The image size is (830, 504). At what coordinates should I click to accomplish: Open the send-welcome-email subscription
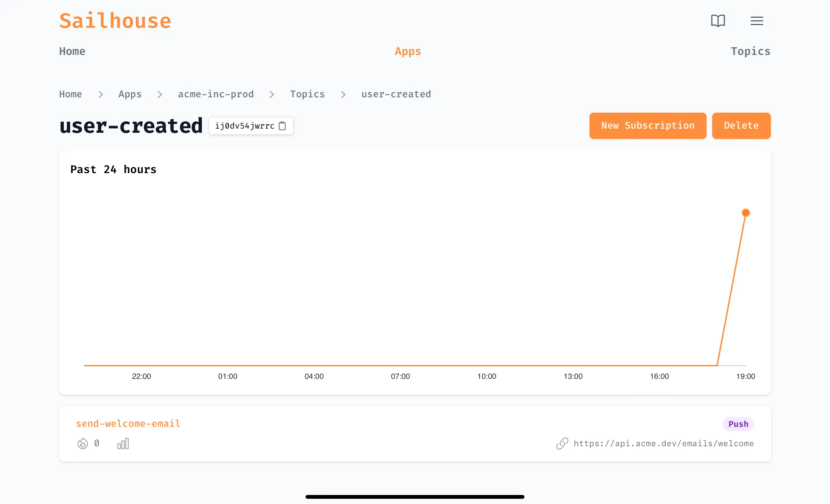[128, 423]
